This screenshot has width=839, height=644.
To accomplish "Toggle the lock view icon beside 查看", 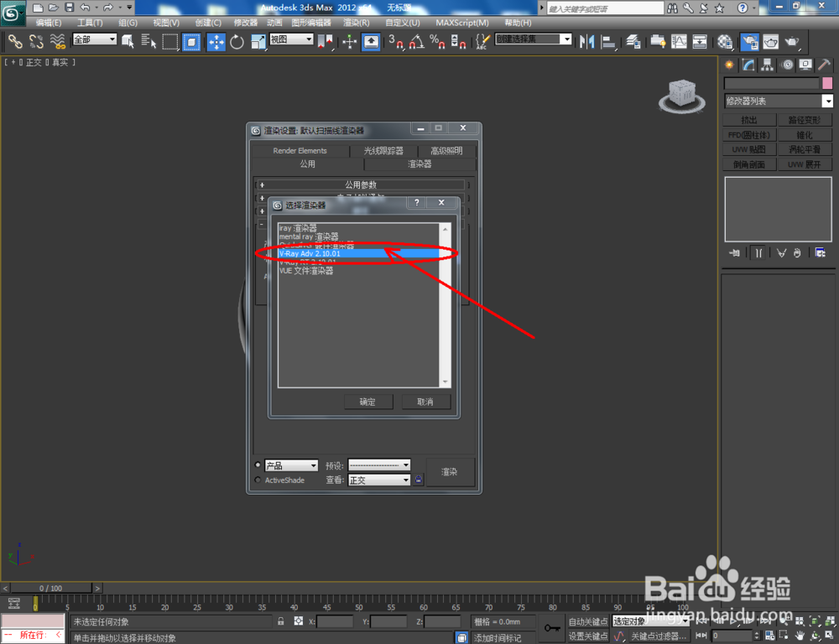I will tap(419, 480).
